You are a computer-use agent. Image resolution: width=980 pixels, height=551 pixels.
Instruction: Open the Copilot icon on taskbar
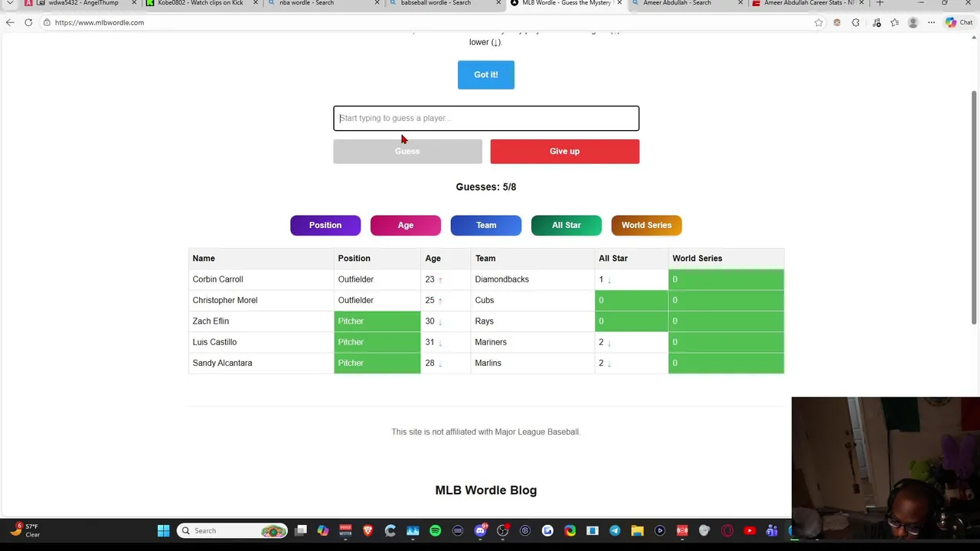click(x=323, y=530)
